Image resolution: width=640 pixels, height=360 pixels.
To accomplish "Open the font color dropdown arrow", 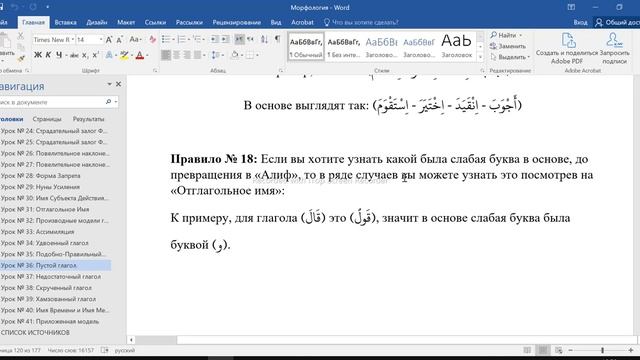I will pos(147,55).
